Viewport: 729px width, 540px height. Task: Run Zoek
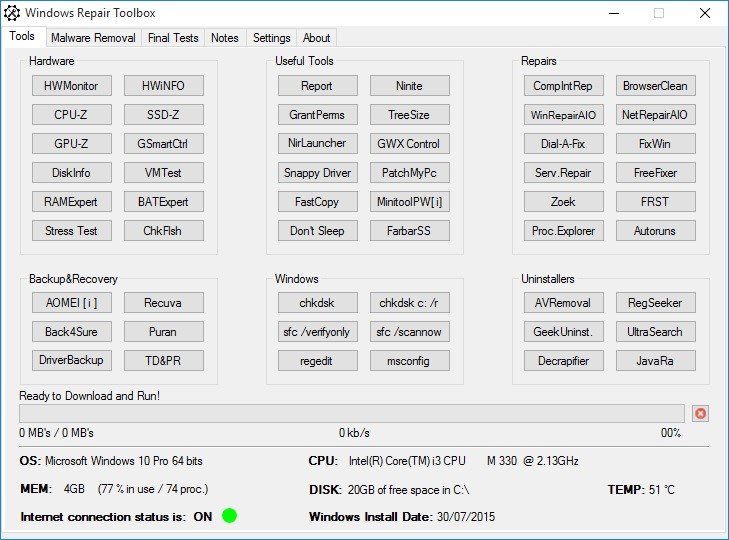pos(563,201)
